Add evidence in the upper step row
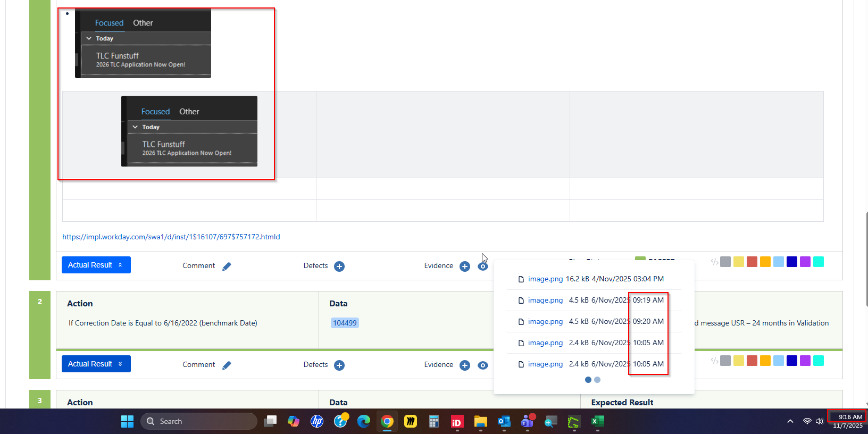 click(464, 266)
